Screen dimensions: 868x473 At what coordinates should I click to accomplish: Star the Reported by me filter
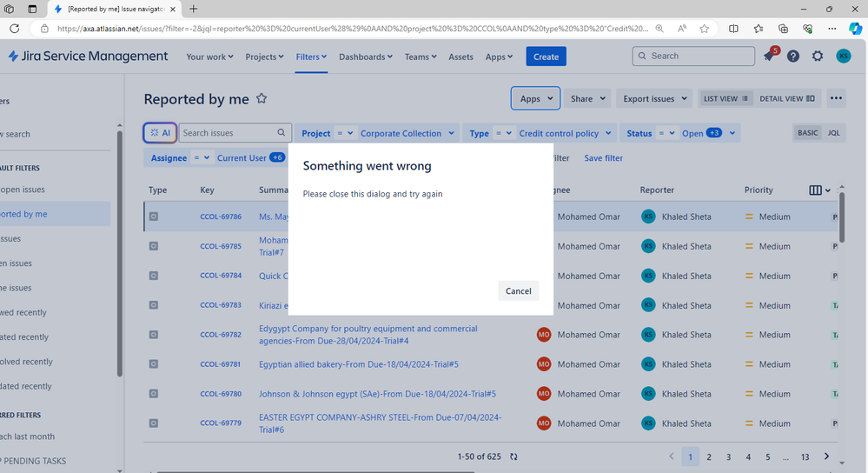coord(262,98)
